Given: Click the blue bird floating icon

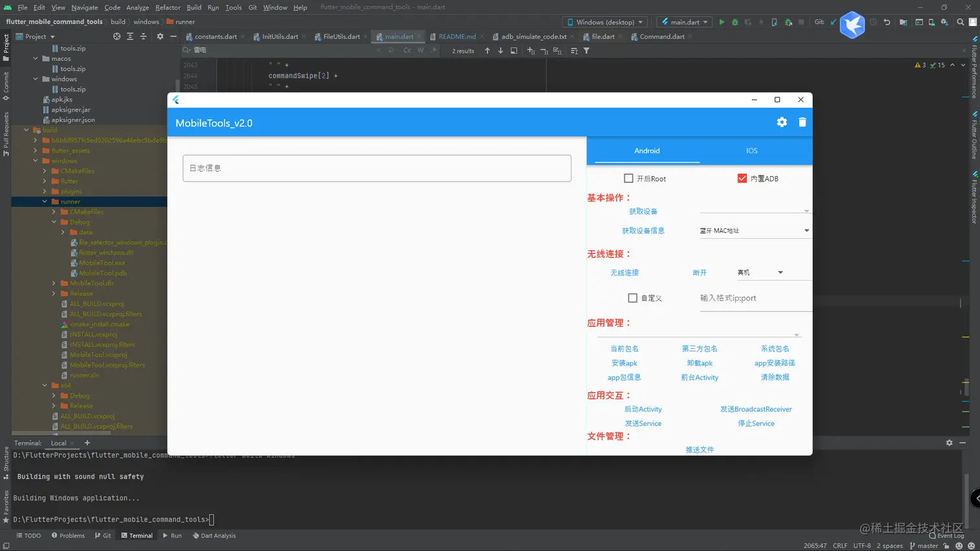Looking at the screenshot, I should pyautogui.click(x=852, y=25).
